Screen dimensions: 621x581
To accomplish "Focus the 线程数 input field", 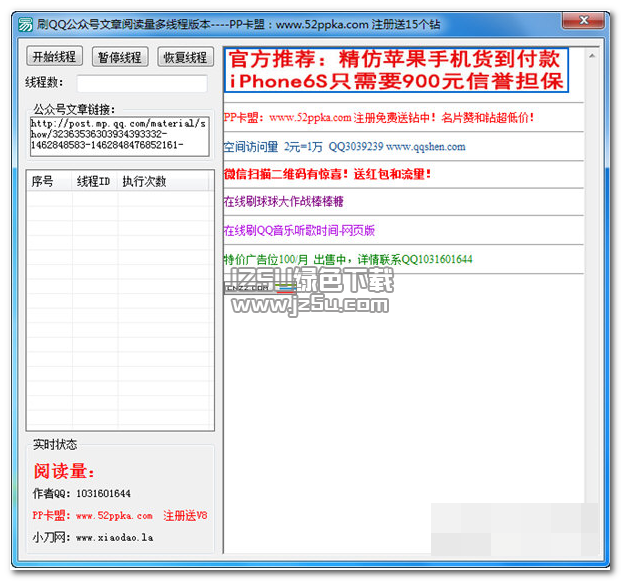I will (142, 83).
